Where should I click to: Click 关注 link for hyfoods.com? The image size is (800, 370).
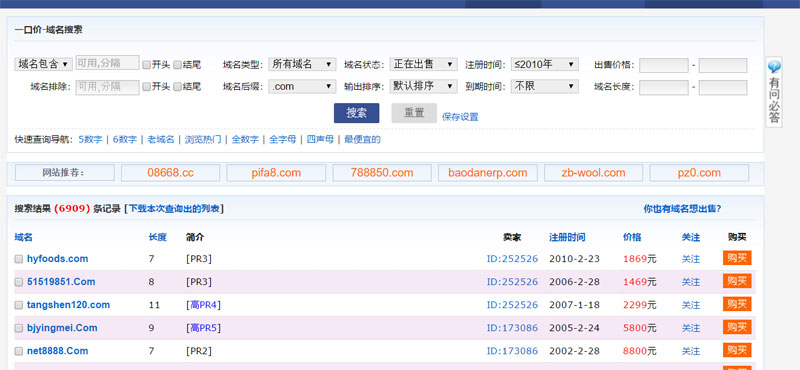click(691, 259)
